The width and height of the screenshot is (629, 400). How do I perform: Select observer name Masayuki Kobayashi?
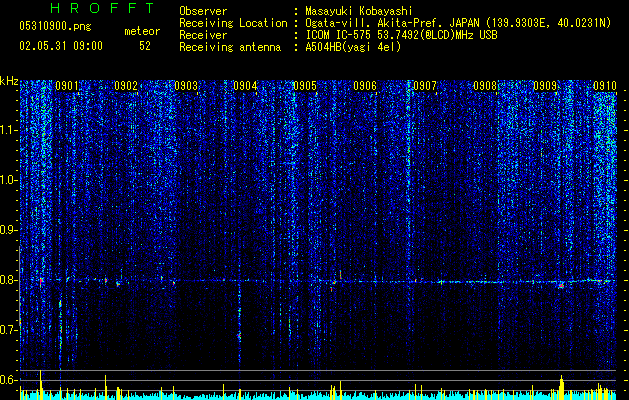coord(359,11)
